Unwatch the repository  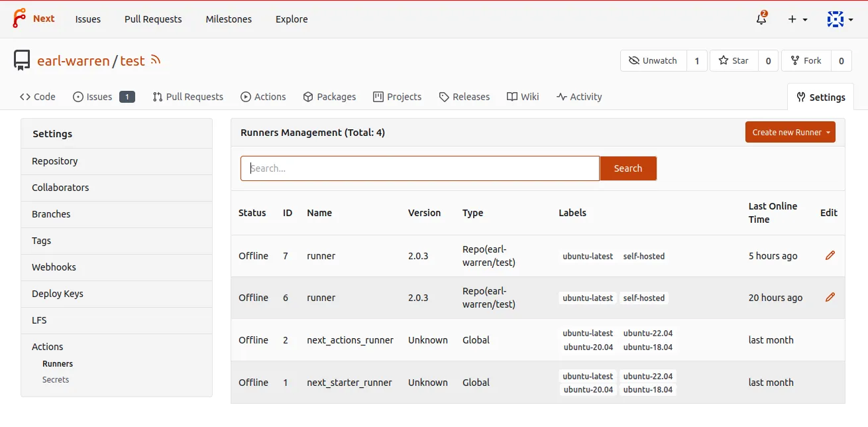coord(653,61)
